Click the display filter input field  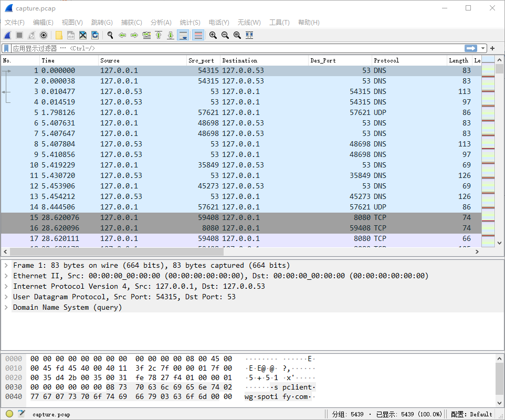click(x=238, y=48)
